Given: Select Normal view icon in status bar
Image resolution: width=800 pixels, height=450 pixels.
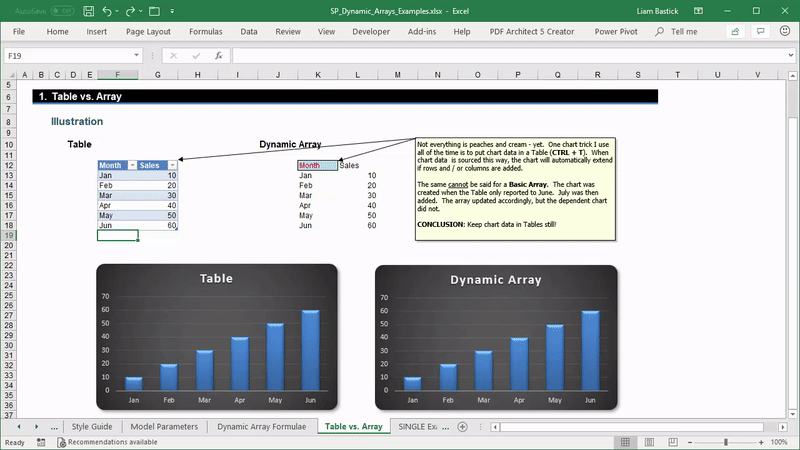Looking at the screenshot, I should tap(623, 442).
